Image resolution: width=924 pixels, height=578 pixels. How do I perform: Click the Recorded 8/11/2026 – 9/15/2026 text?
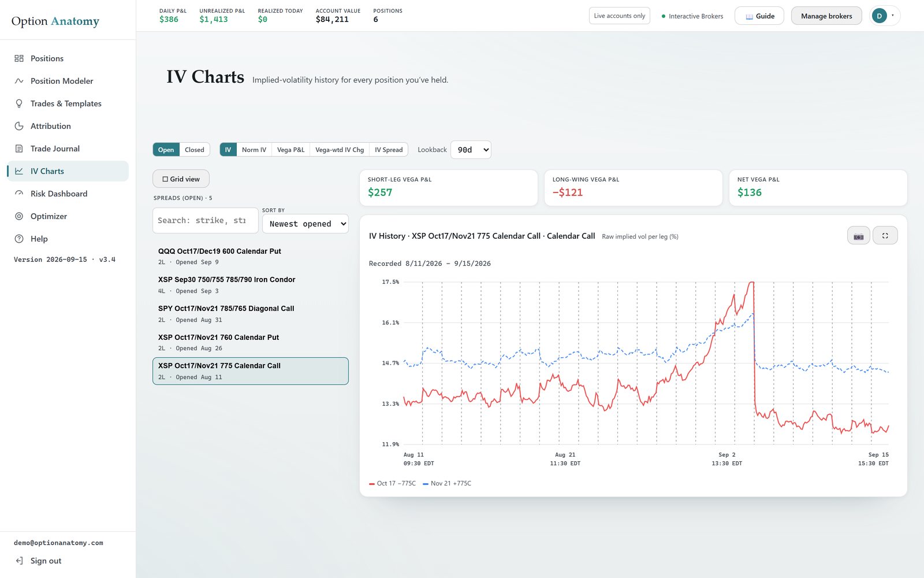[430, 264]
